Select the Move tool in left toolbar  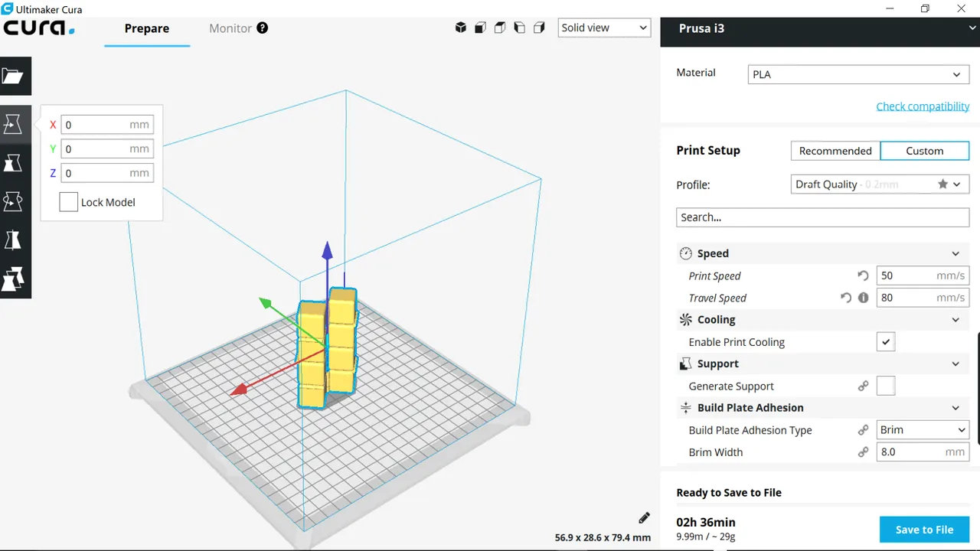[x=13, y=124]
